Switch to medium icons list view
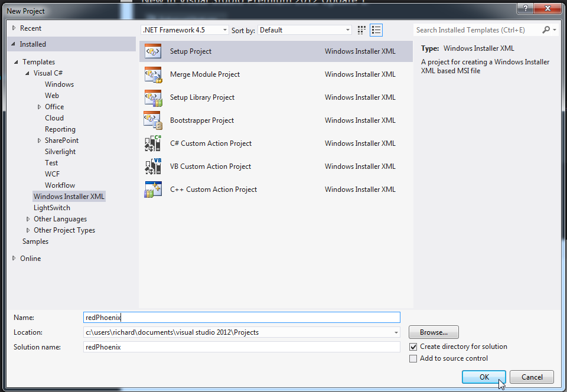This screenshot has height=392, width=567. (376, 30)
